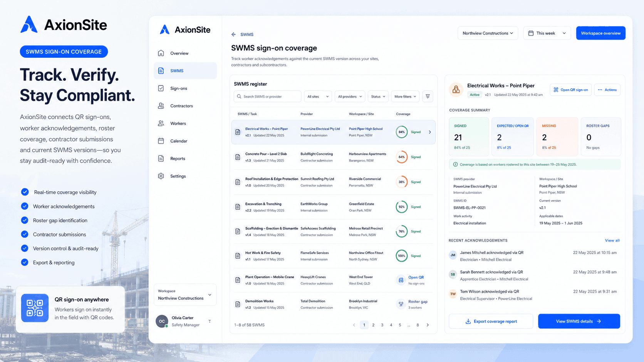Viewport: 644px width, 362px height.
Task: Click the Settings gear icon in sidebar
Action: point(161,176)
